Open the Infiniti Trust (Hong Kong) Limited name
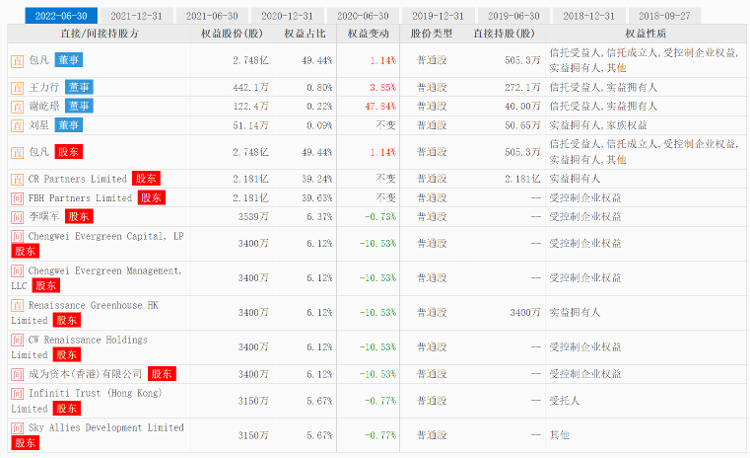This screenshot has width=750, height=458. (x=91, y=393)
